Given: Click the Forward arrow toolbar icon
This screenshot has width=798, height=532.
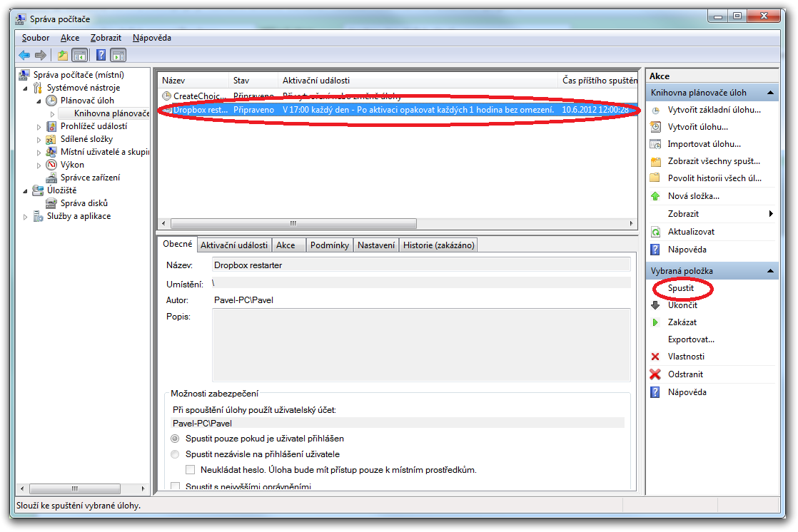Looking at the screenshot, I should click(x=41, y=55).
